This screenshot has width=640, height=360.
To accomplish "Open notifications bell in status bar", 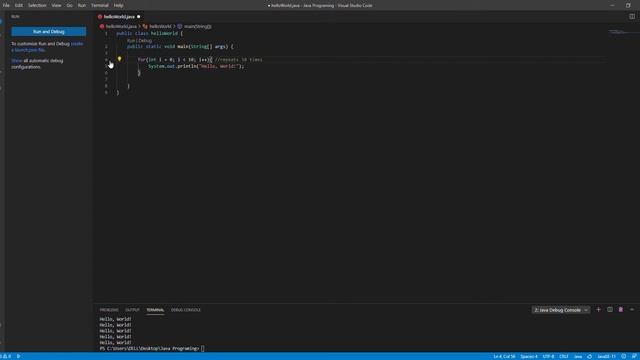I will (x=634, y=356).
